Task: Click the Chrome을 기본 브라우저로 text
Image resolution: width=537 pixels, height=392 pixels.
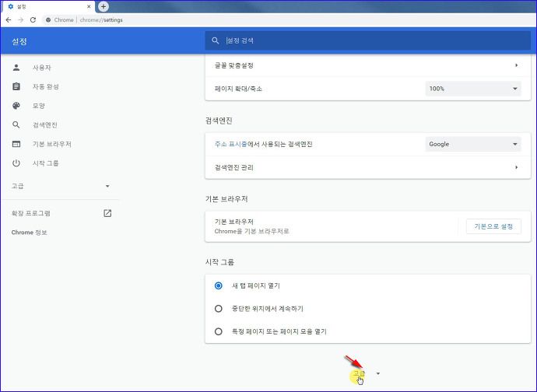Action: pos(251,231)
